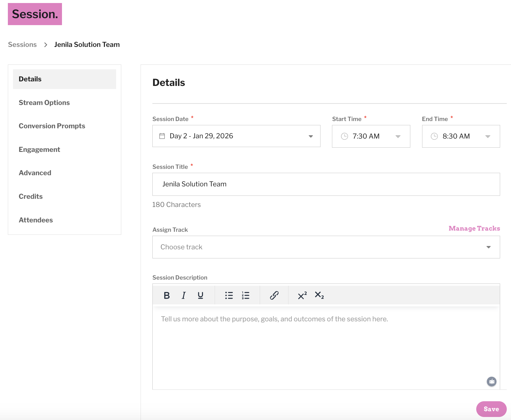Click the clock icon in End Time
The height and width of the screenshot is (420, 511).
click(434, 136)
